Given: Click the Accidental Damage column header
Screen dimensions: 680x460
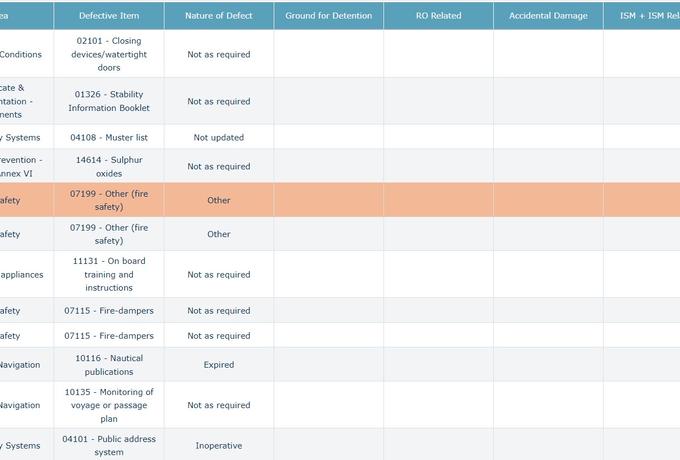Looking at the screenshot, I should tap(548, 16).
